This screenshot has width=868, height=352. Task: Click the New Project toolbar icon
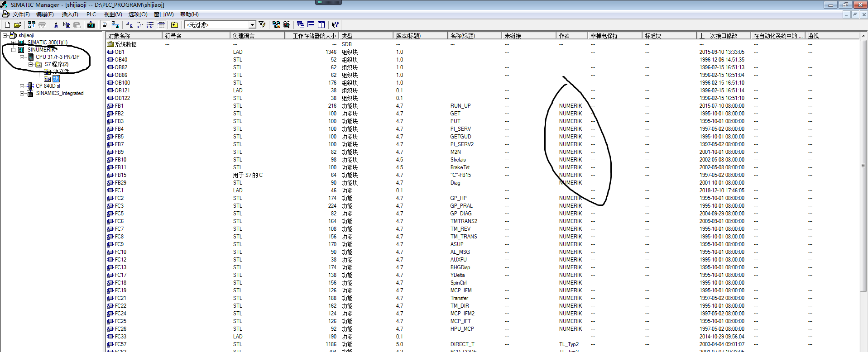click(x=7, y=25)
